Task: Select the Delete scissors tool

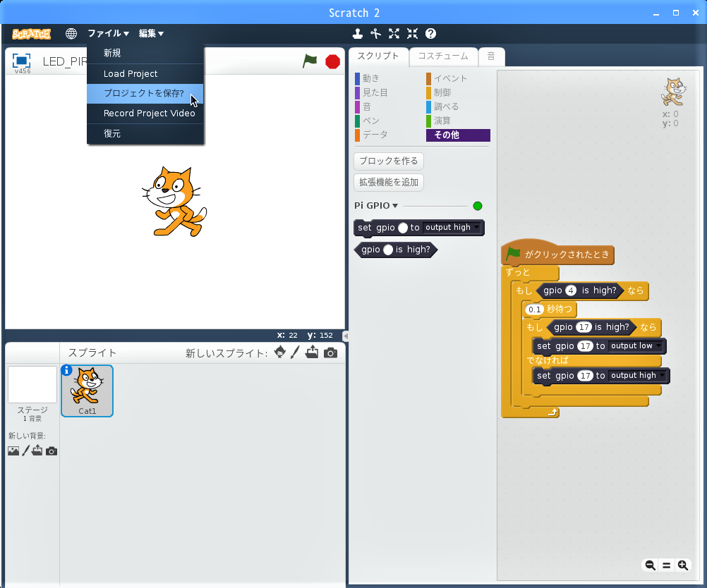Action: [375, 34]
